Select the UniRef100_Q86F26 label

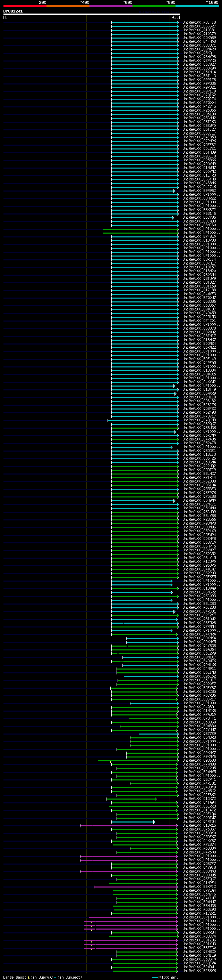[x=199, y=459]
